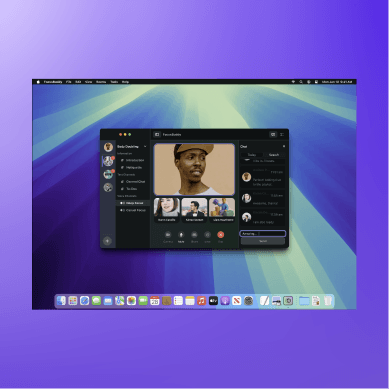Add a server with the plus icon

coord(107,241)
